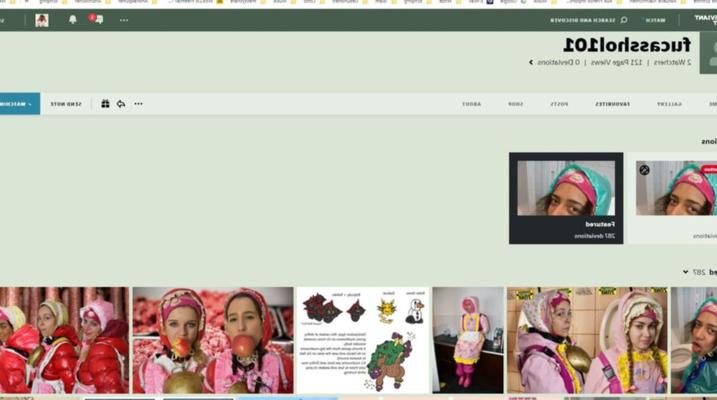Screen dimensions: 717x400
Task: Open the top bar three-dot menu
Action: pos(124,20)
